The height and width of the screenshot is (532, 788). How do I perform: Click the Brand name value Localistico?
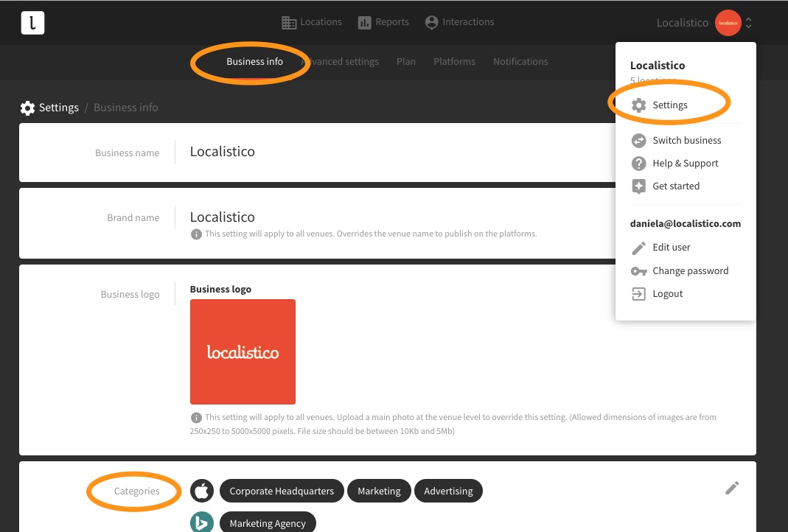222,217
